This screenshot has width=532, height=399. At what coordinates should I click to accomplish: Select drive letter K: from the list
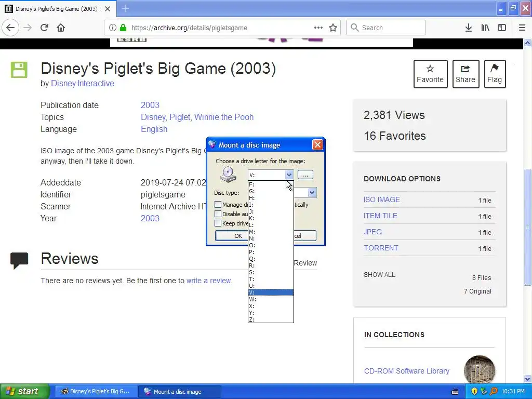[271, 218]
